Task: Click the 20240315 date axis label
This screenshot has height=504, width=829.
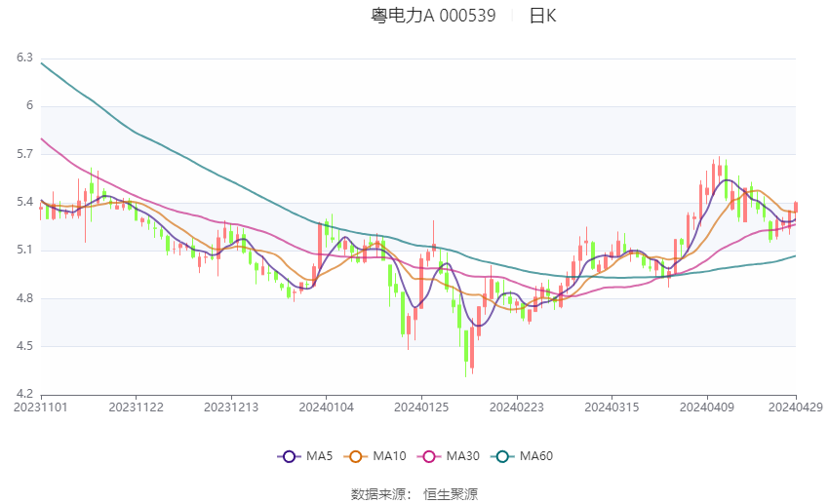Action: click(611, 407)
